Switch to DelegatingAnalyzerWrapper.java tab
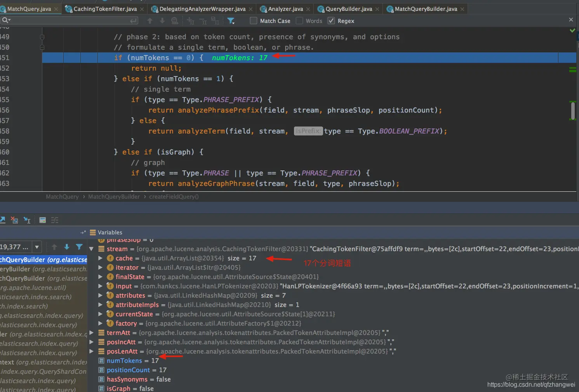The width and height of the screenshot is (579, 392). tap(202, 9)
